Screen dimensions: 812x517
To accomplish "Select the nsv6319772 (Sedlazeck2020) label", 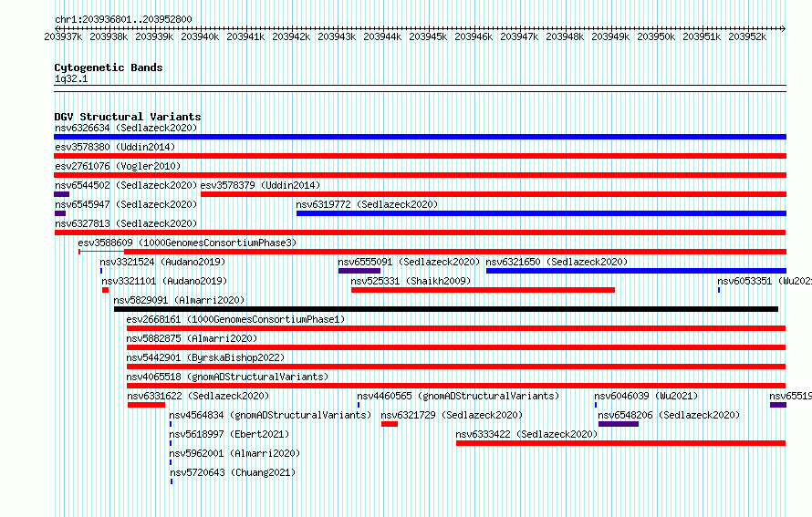I will pyautogui.click(x=367, y=204).
